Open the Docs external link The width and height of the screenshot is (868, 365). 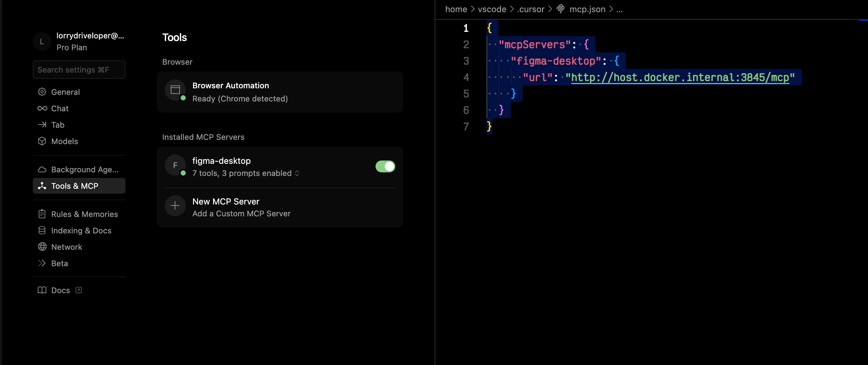click(60, 290)
